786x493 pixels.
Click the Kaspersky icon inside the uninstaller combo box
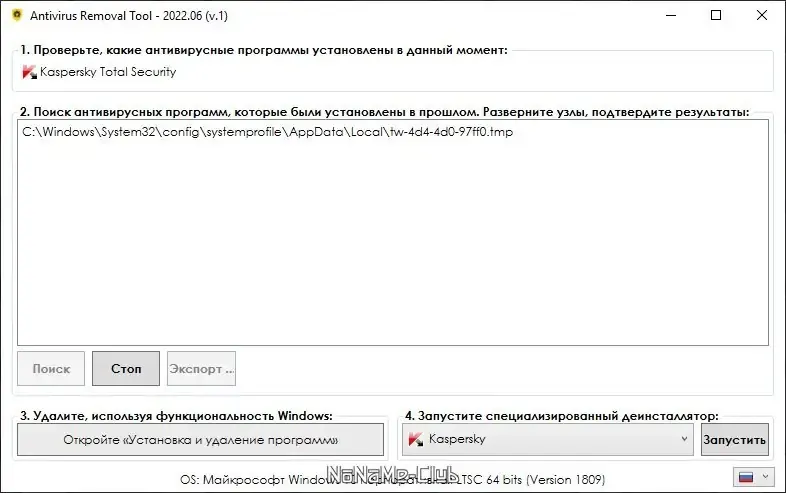click(x=416, y=439)
